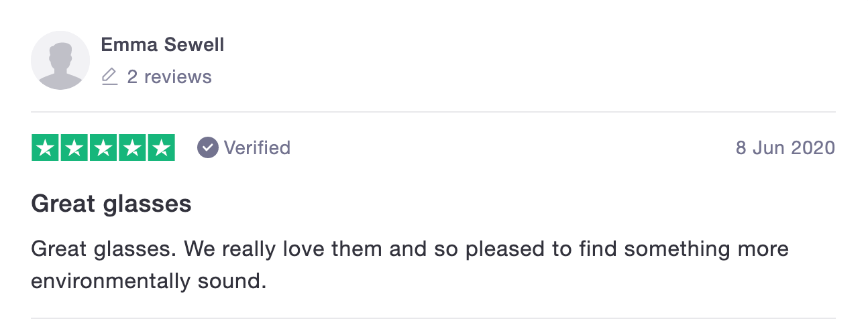
Task: Open the "2 reviews" link
Action: [169, 77]
